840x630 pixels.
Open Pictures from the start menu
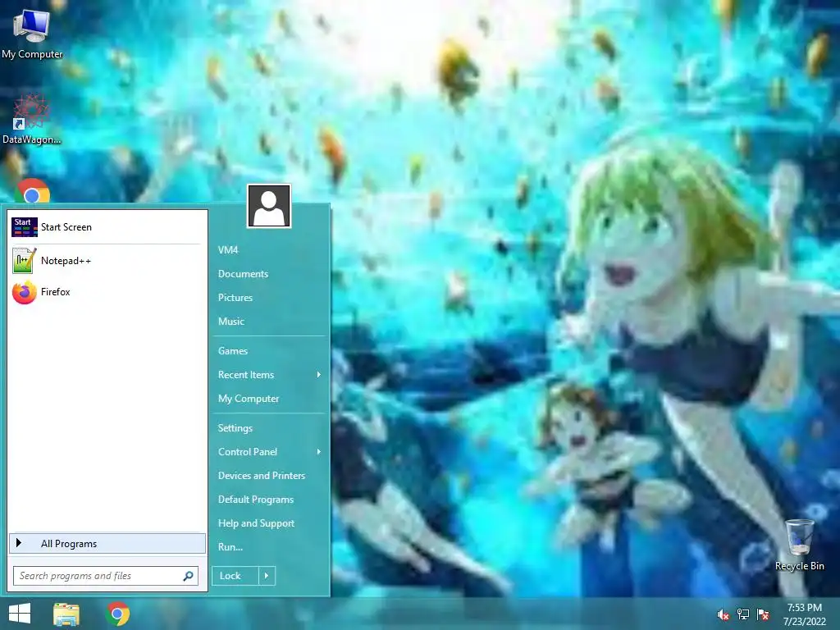coord(235,297)
